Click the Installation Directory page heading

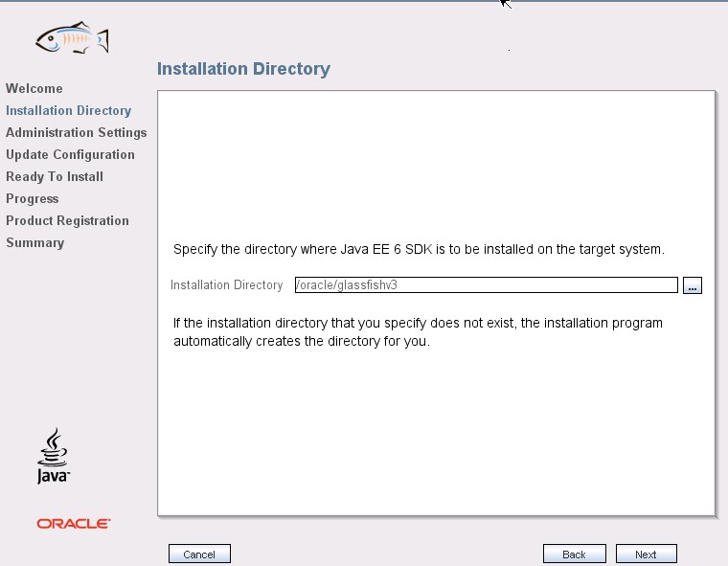click(243, 69)
